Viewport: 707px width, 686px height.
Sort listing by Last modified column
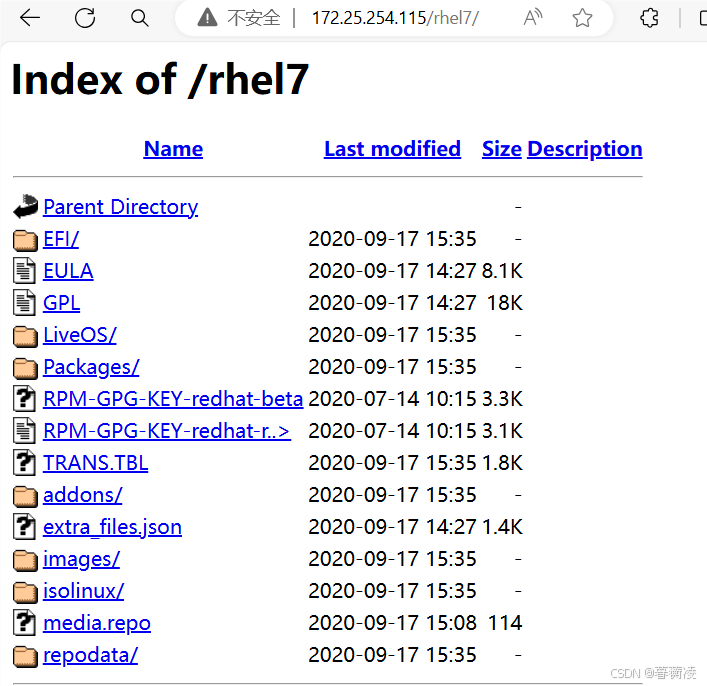tap(392, 149)
